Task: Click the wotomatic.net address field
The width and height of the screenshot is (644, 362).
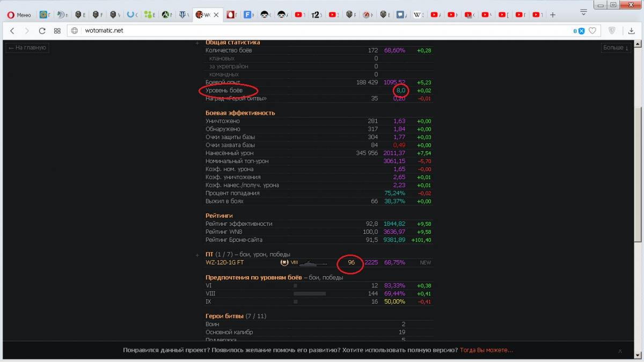Action: [x=322, y=31]
